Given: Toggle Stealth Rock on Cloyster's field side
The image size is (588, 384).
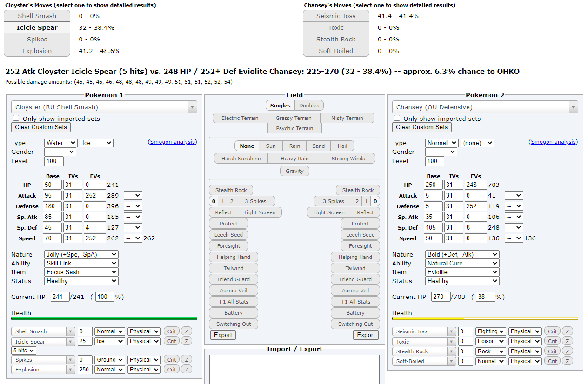Looking at the screenshot, I should point(231,190).
